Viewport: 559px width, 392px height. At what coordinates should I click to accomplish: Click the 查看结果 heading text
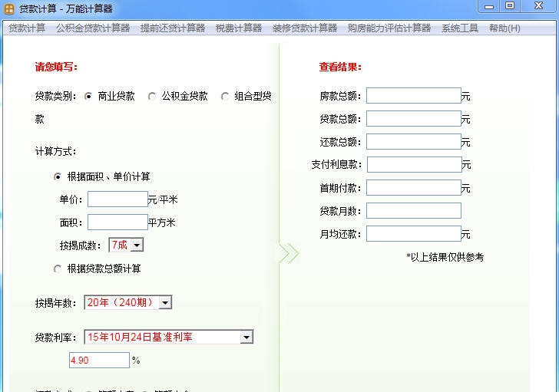coord(340,67)
